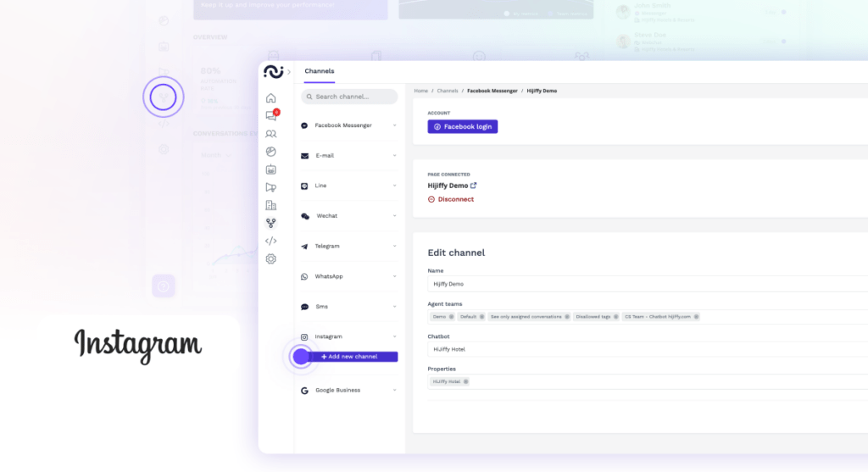Open the settings gear icon
This screenshot has height=472, width=868.
pyautogui.click(x=270, y=258)
